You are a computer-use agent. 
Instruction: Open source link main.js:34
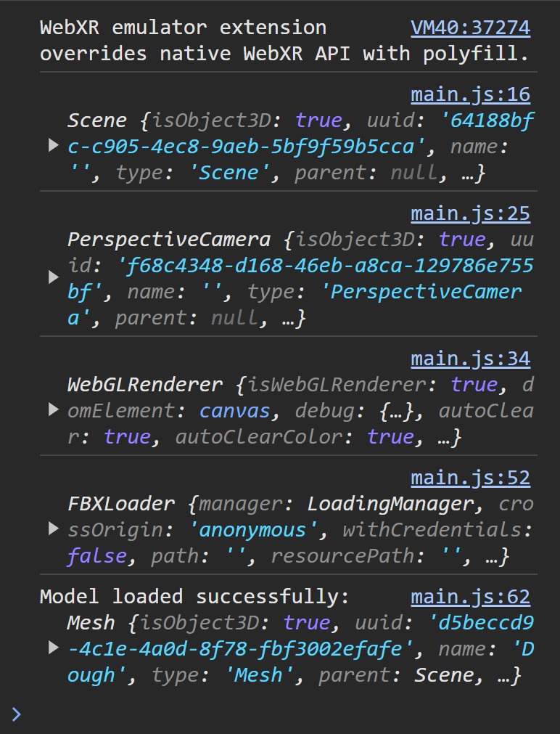(x=470, y=359)
